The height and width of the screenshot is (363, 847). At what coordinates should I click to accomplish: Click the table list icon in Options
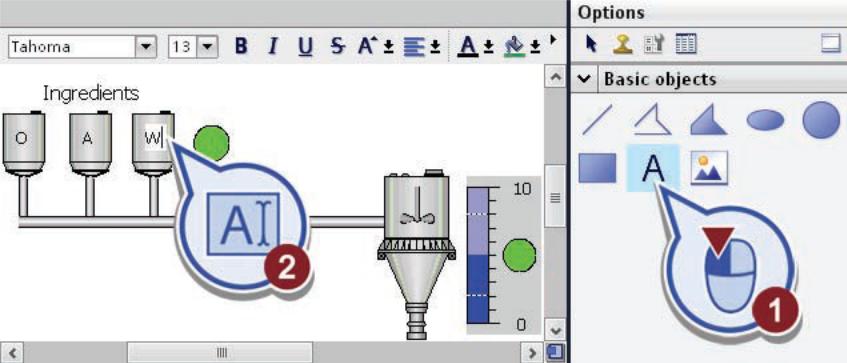tap(686, 44)
